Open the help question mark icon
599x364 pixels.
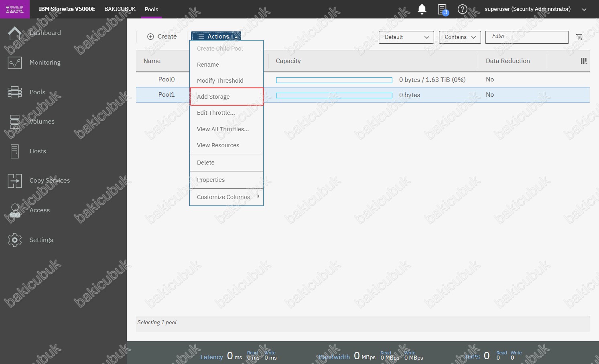[x=463, y=9]
